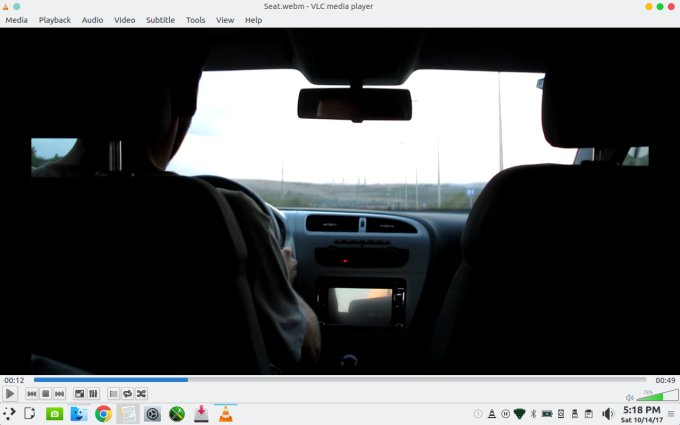Open the Bluetooth tray icon
680x425 pixels.
coord(533,414)
